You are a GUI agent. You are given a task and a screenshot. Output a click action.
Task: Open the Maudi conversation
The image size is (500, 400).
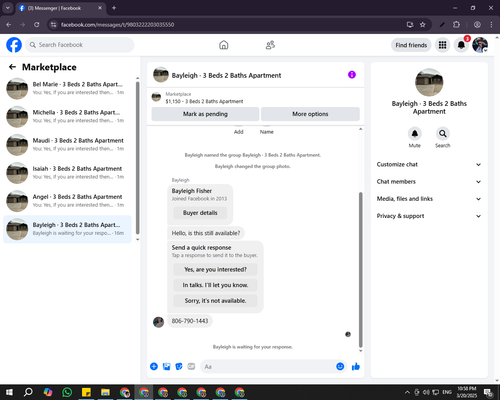pos(67,145)
